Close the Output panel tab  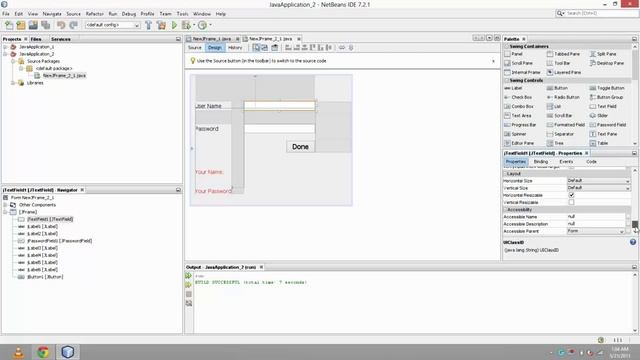point(261,267)
